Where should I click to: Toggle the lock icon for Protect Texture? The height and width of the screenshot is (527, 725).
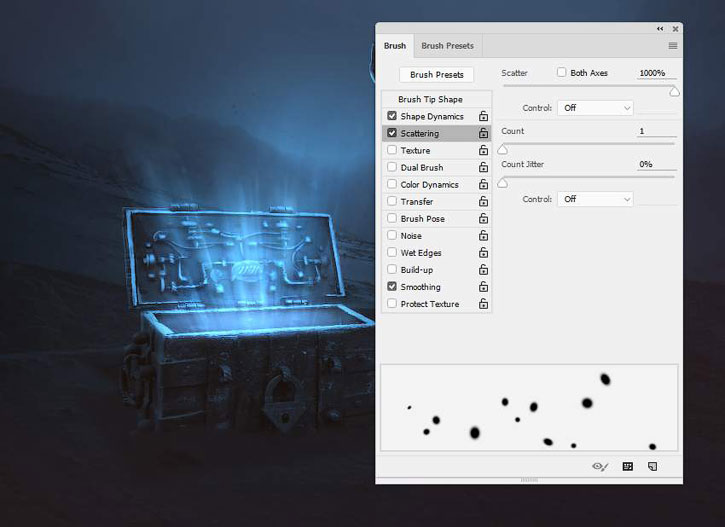point(483,304)
